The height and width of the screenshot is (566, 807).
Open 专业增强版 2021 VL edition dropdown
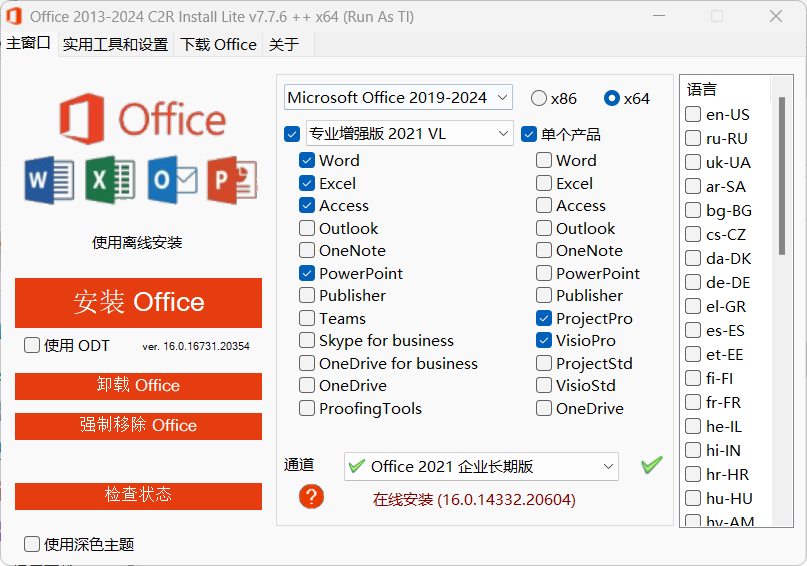[x=410, y=133]
